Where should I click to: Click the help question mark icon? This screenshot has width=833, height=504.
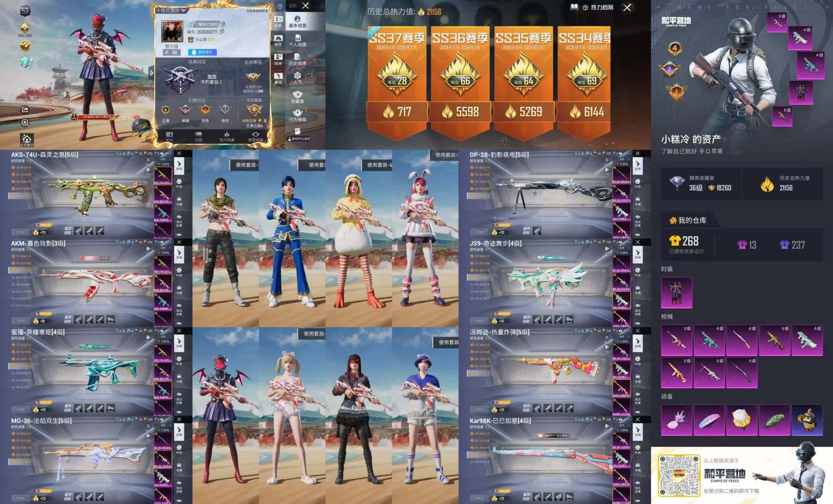click(x=280, y=6)
